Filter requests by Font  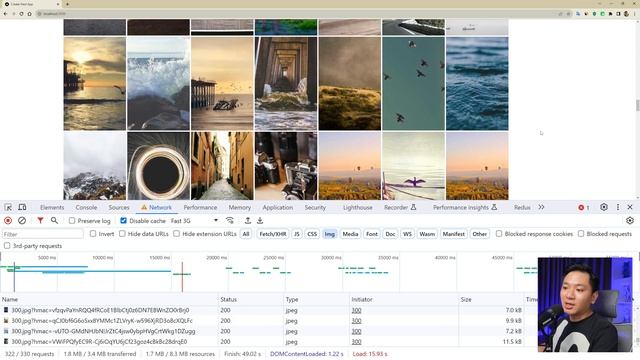pos(372,234)
